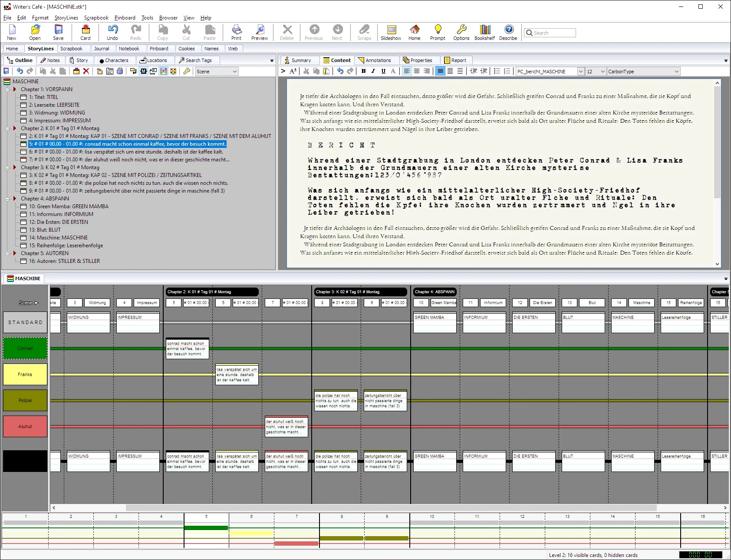Click the add card icon in outline toolbar
Viewport: 731px width, 560px height.
[x=76, y=71]
